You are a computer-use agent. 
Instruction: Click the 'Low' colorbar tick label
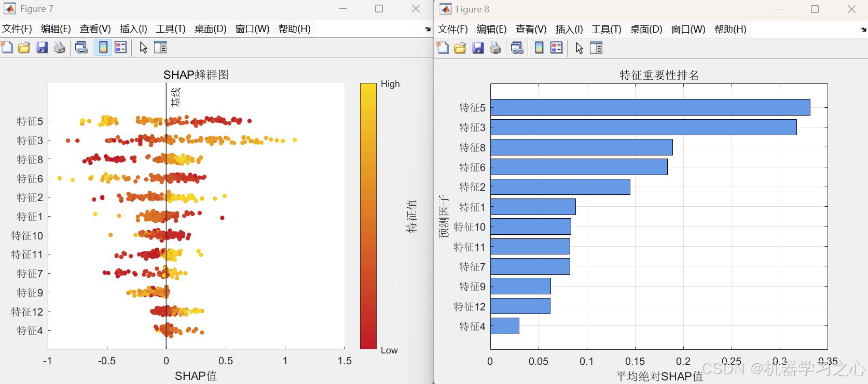[x=389, y=350]
